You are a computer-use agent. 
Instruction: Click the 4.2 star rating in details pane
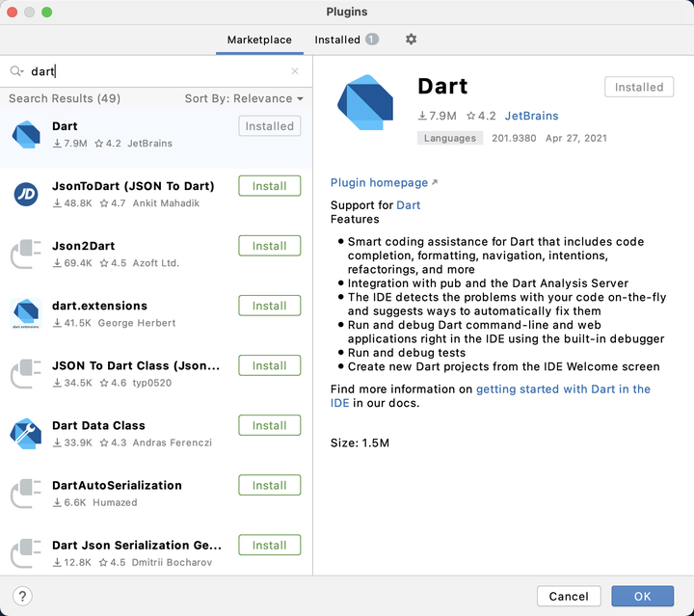click(482, 116)
